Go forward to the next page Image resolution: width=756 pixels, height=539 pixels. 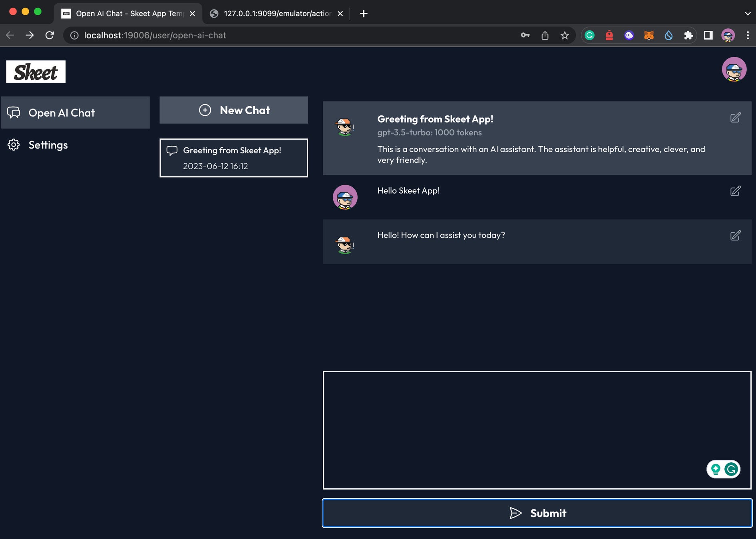pyautogui.click(x=30, y=36)
